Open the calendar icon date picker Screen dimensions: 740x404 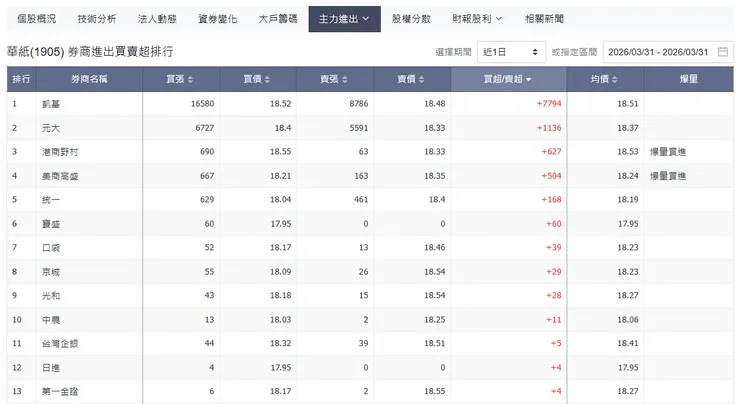[723, 52]
